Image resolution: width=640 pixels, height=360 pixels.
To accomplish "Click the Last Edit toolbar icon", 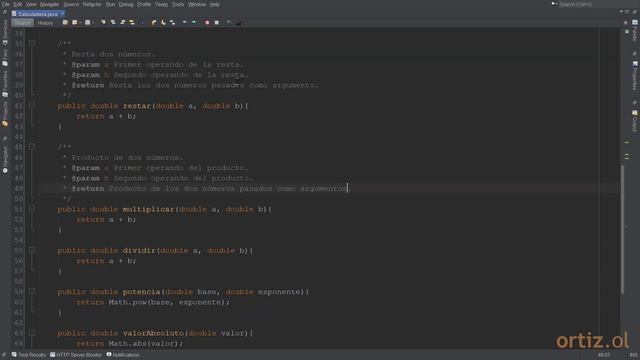I will 65,22.
